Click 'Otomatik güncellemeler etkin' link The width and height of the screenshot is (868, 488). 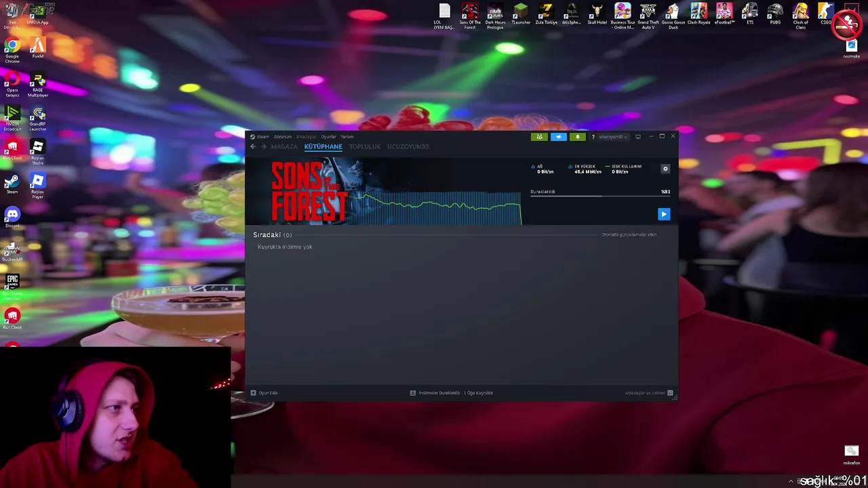pyautogui.click(x=629, y=235)
